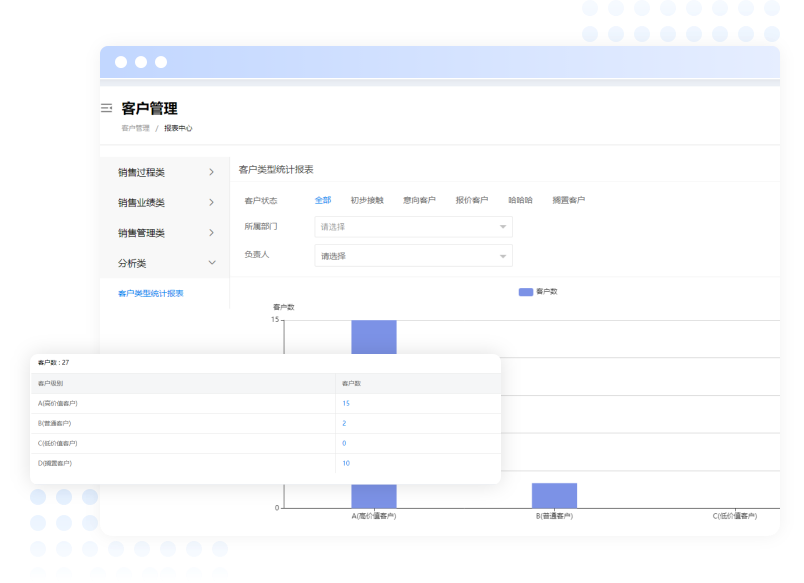Open the 客户类型统计报表 sidebar item
The height and width of the screenshot is (583, 804).
coord(151,293)
